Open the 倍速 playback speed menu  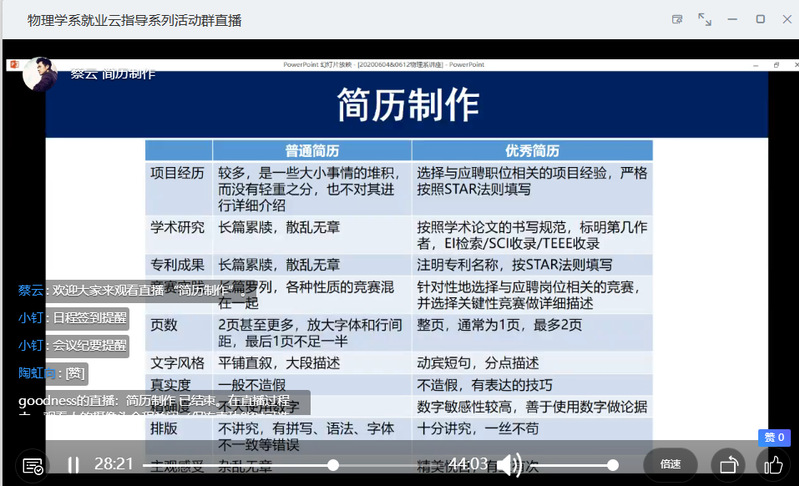click(670, 464)
